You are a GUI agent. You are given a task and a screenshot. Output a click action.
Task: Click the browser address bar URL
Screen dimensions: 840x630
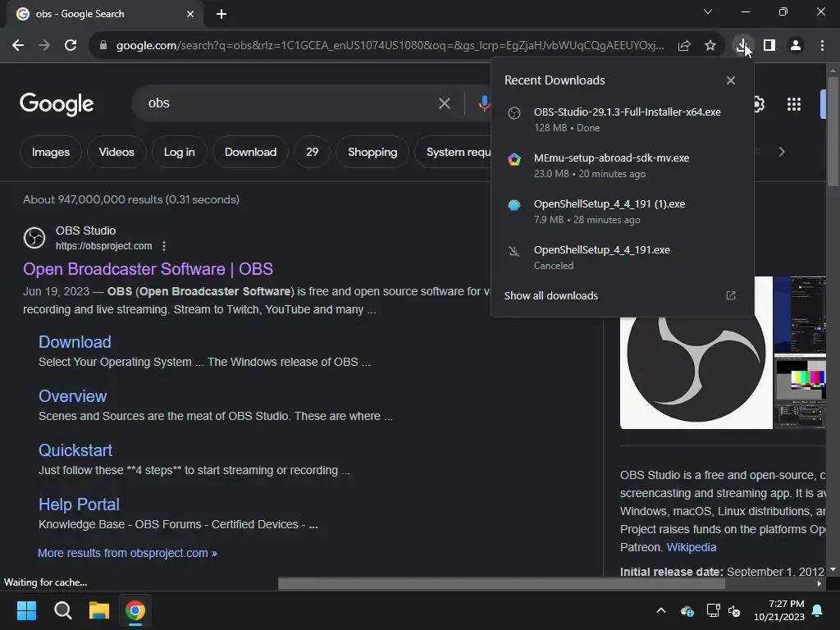click(x=390, y=46)
